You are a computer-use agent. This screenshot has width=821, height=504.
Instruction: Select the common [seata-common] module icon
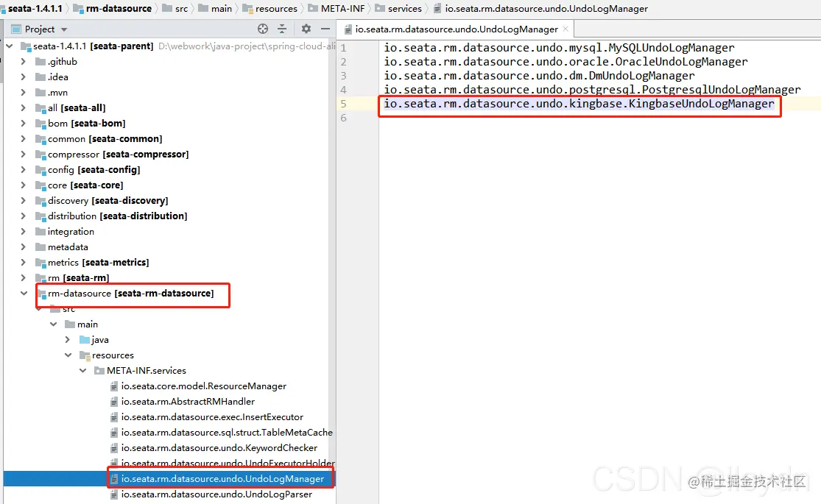(40, 138)
